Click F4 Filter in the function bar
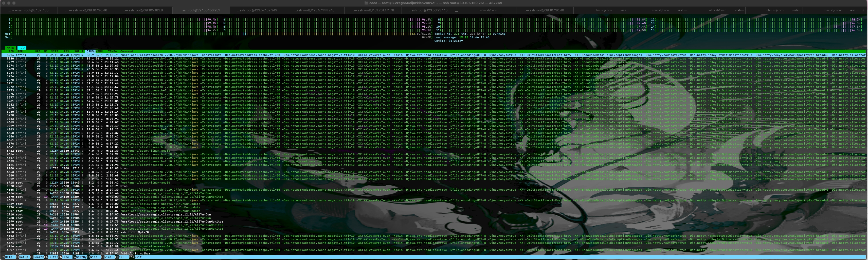 tap(51, 257)
